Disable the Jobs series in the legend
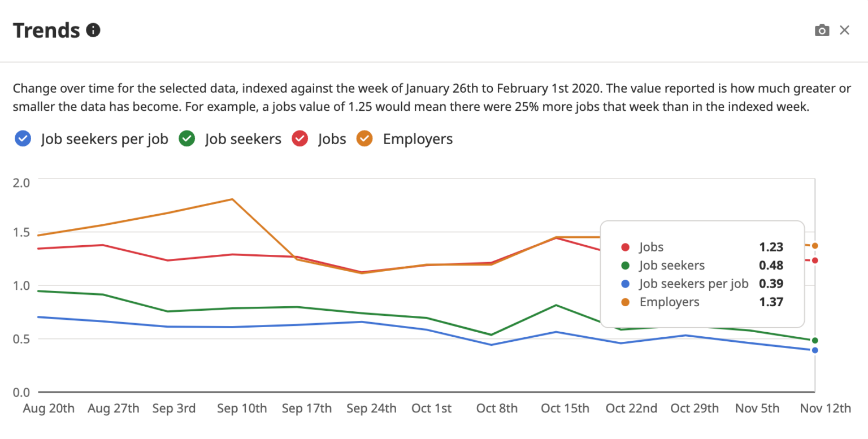868x439 pixels. click(x=332, y=138)
